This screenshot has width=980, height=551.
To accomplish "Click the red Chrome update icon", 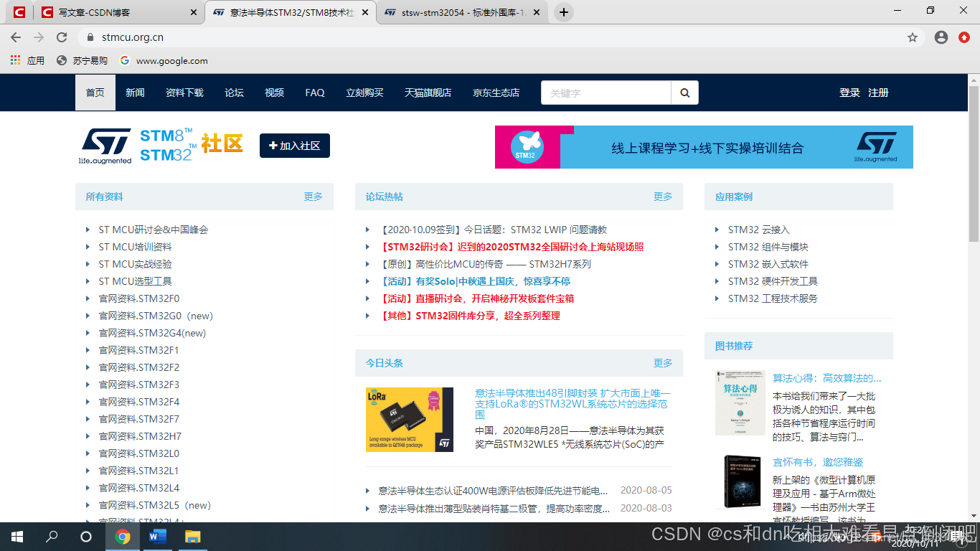I will 964,37.
